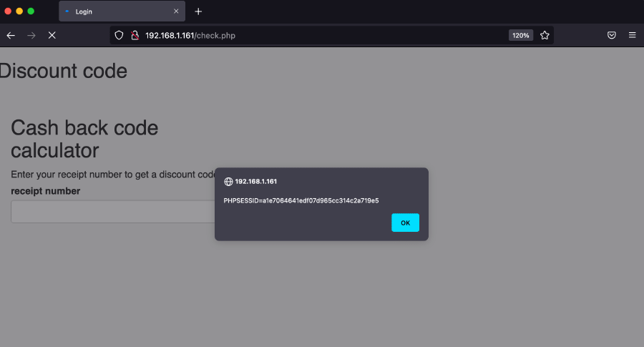Open the tracking protection shield panel

tap(119, 35)
